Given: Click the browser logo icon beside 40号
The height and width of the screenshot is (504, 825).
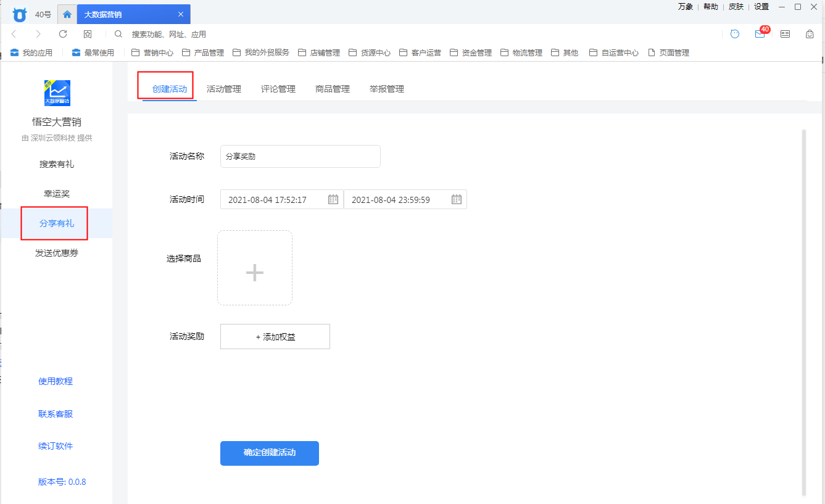Looking at the screenshot, I should tap(20, 14).
